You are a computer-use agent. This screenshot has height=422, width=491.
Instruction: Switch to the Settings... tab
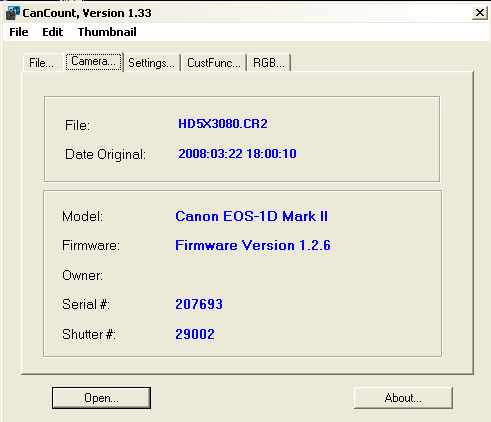[x=152, y=63]
